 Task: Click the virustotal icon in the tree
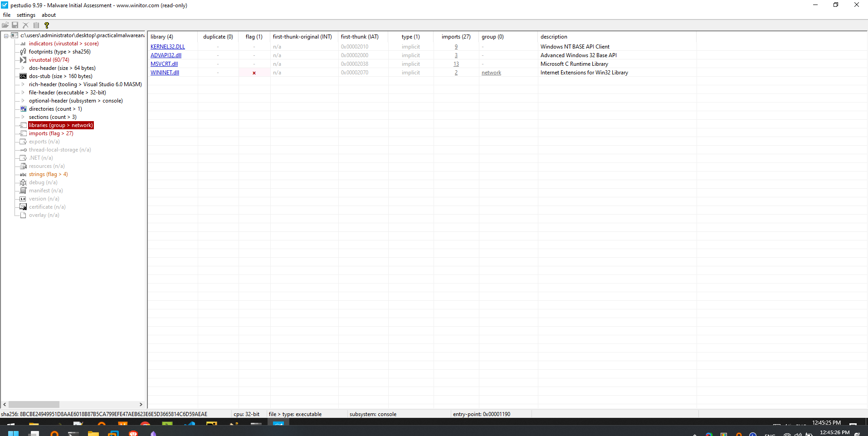point(23,60)
